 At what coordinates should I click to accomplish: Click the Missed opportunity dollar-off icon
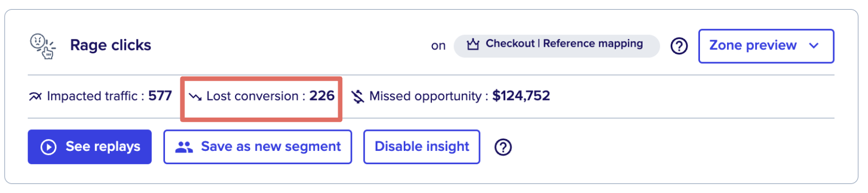(358, 96)
